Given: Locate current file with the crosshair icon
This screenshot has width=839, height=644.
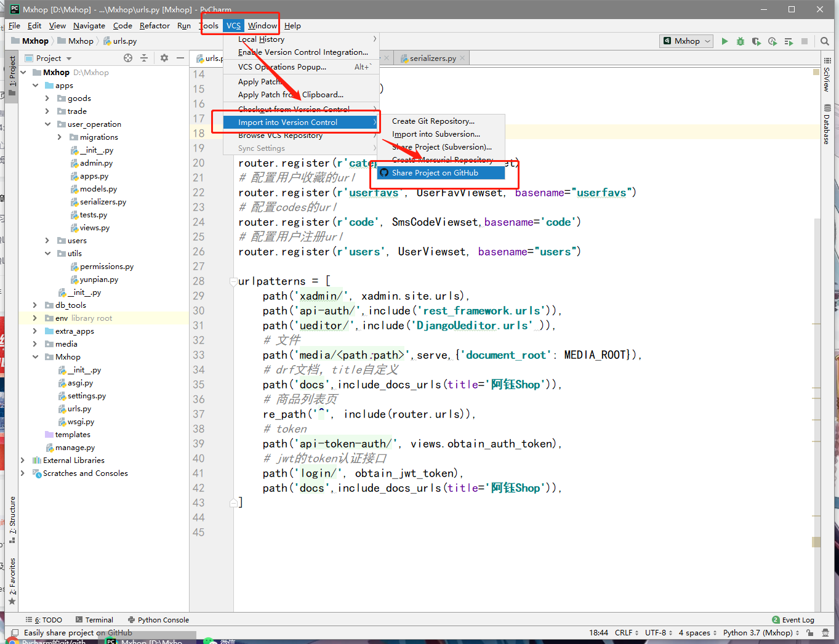Looking at the screenshot, I should [128, 58].
